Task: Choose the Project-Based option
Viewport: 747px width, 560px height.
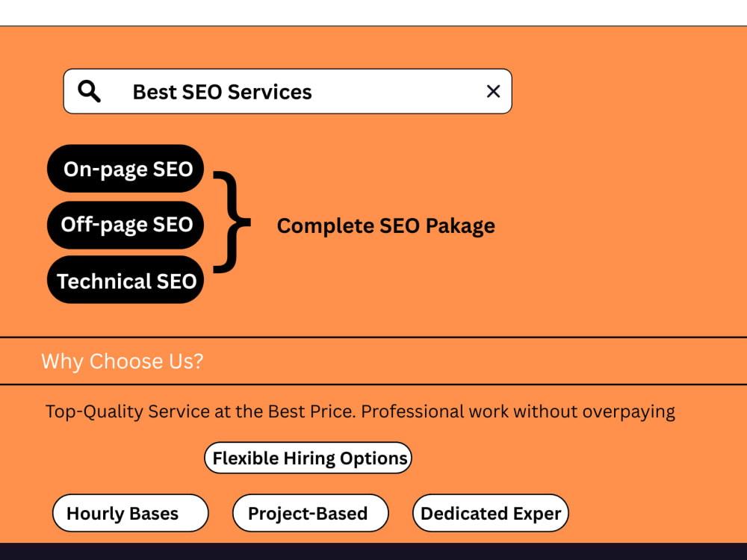Action: coord(311,513)
